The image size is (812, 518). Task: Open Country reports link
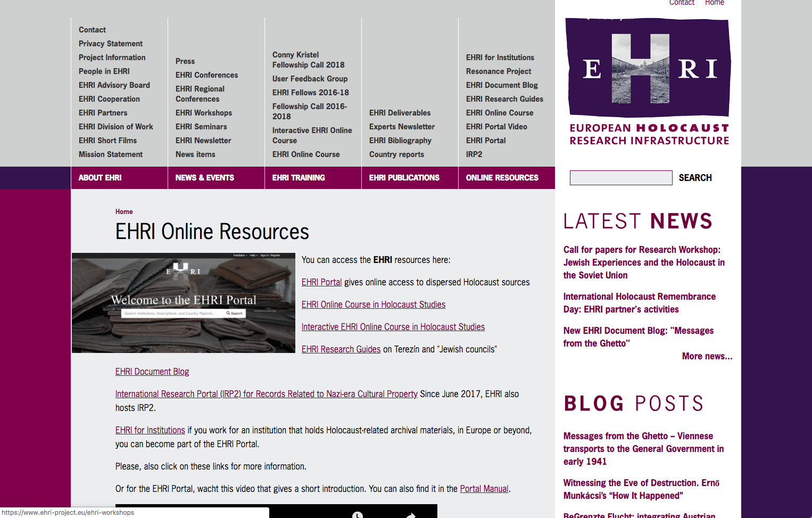(396, 154)
